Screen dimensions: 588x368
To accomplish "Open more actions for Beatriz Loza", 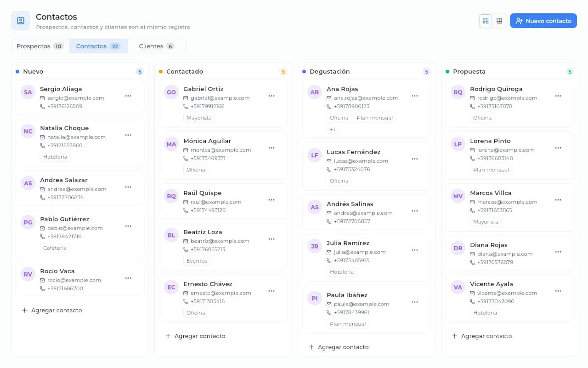I will pyautogui.click(x=271, y=239).
